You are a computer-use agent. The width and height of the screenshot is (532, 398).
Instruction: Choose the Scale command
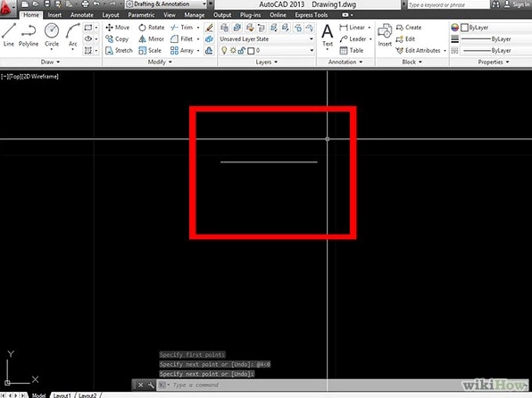click(x=150, y=51)
